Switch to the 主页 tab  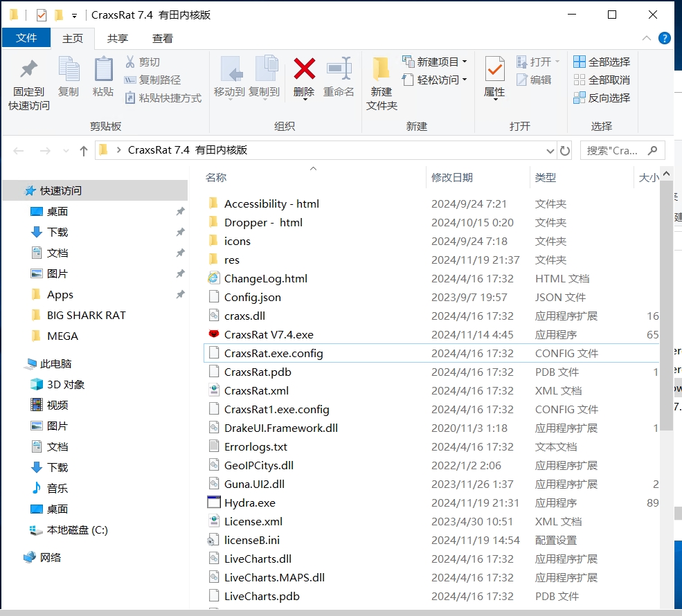click(73, 39)
